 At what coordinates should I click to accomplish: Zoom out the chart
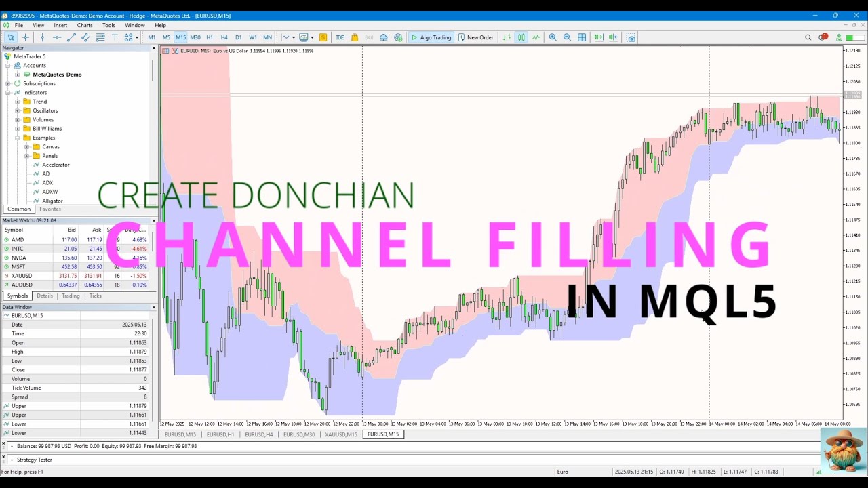(x=568, y=37)
